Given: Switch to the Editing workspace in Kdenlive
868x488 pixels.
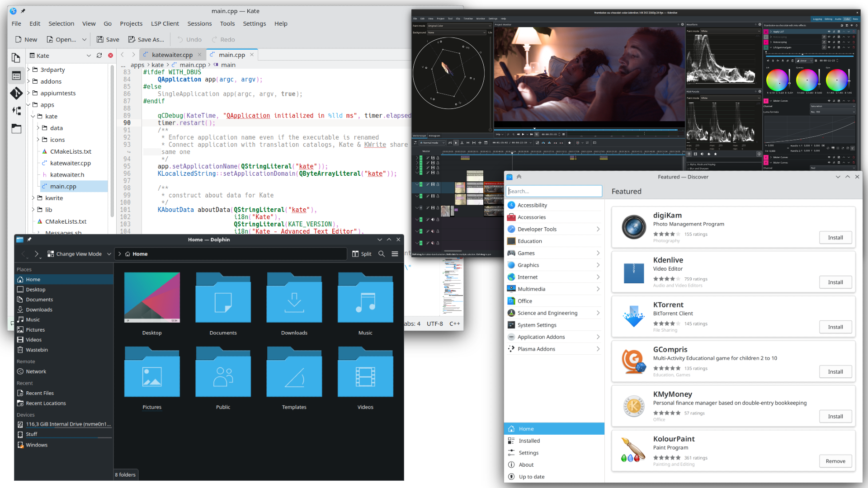Looking at the screenshot, I should pyautogui.click(x=828, y=19).
